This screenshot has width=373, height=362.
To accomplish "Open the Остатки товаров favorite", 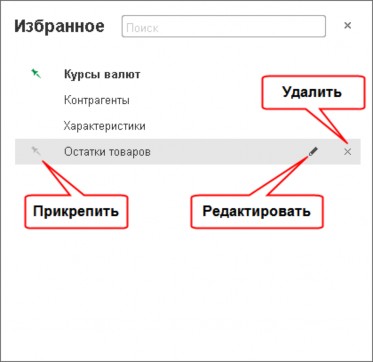I will (107, 152).
